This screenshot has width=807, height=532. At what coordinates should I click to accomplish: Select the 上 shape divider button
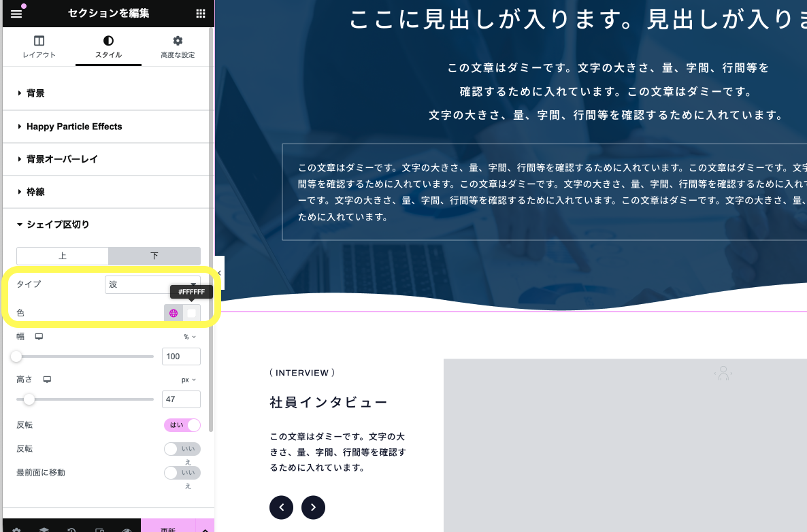[63, 256]
